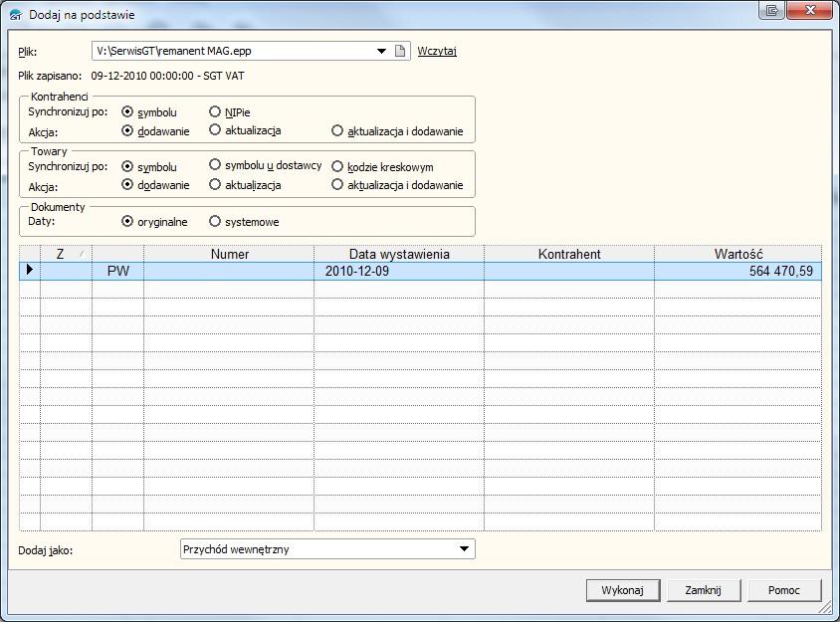This screenshot has width=840, height=622.
Task: Select Towary sync by symbolu radio
Action: [127, 166]
